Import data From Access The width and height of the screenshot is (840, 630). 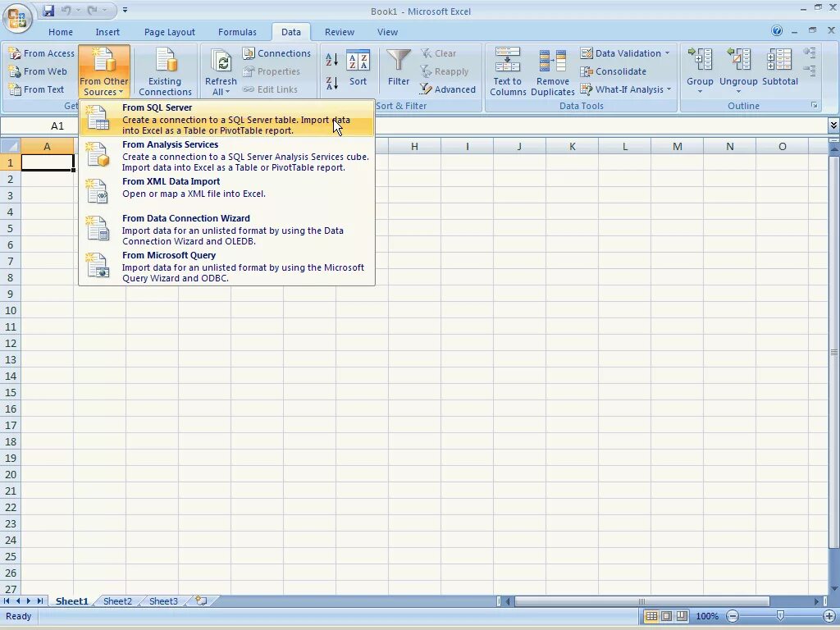click(x=41, y=53)
